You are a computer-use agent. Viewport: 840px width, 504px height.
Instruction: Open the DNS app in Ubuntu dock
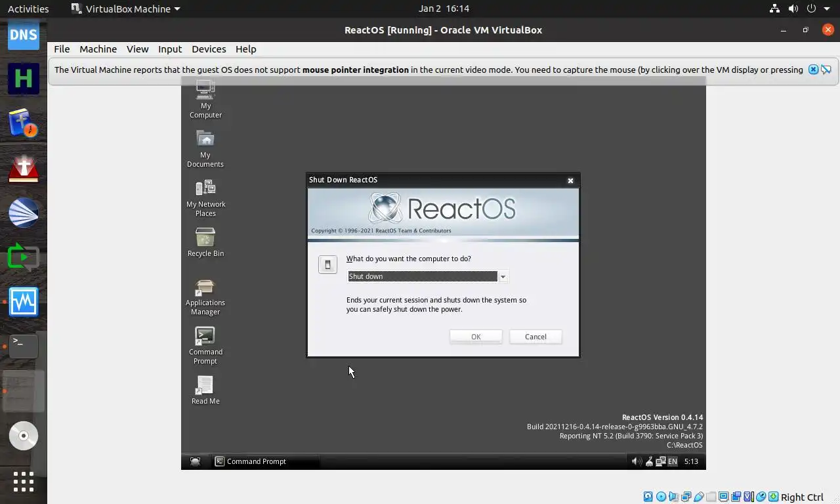tap(23, 34)
